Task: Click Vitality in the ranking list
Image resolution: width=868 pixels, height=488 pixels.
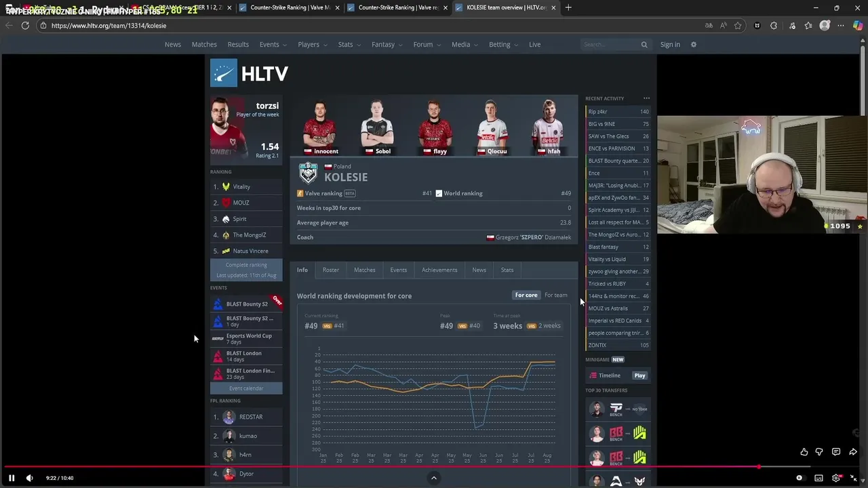Action: (241, 186)
